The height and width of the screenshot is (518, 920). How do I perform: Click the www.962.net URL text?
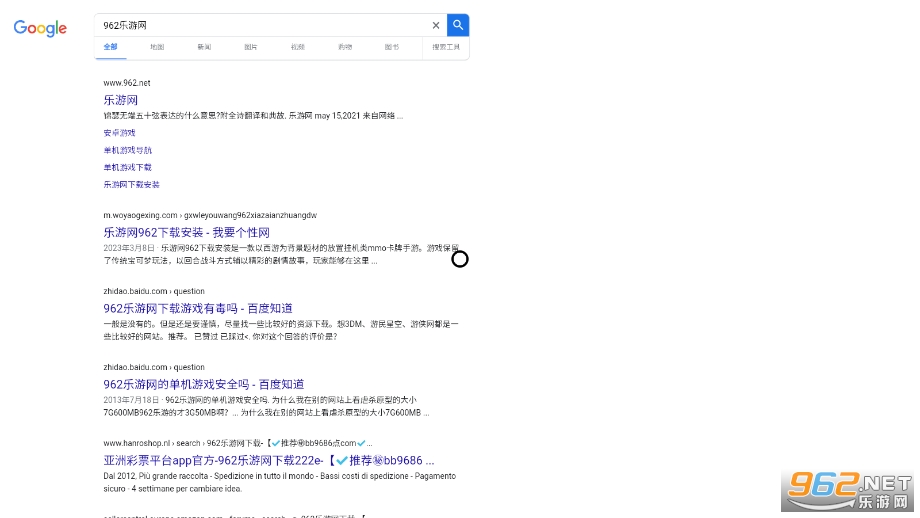(x=127, y=83)
